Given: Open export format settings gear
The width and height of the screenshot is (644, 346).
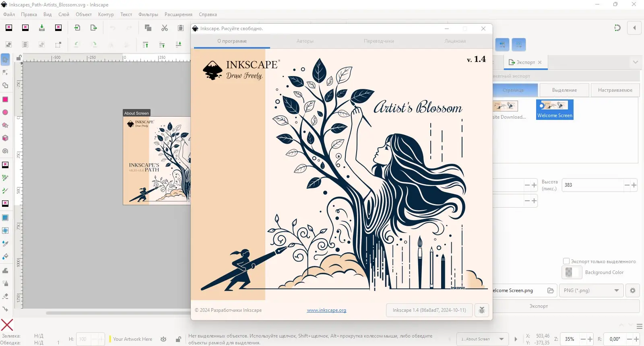Looking at the screenshot, I should point(633,290).
